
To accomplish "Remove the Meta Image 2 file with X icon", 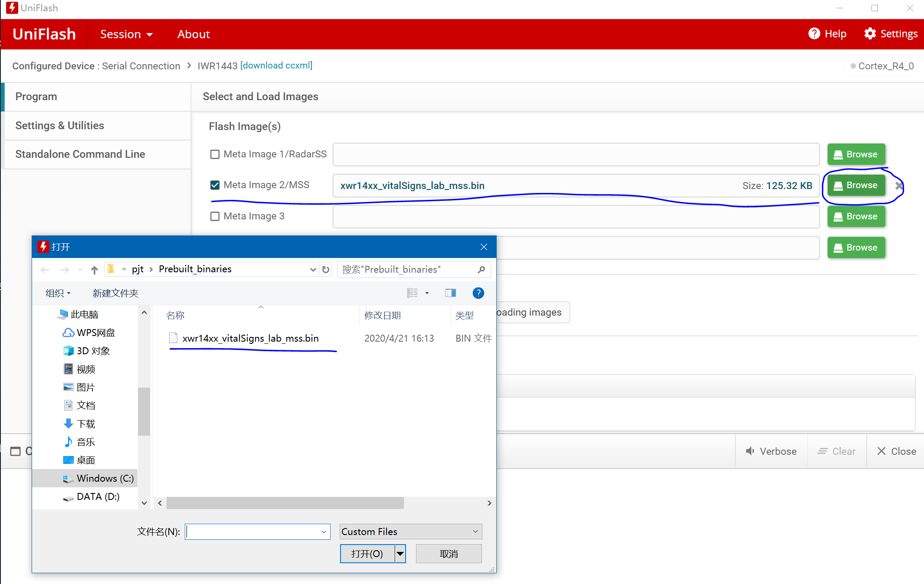I will tap(899, 186).
